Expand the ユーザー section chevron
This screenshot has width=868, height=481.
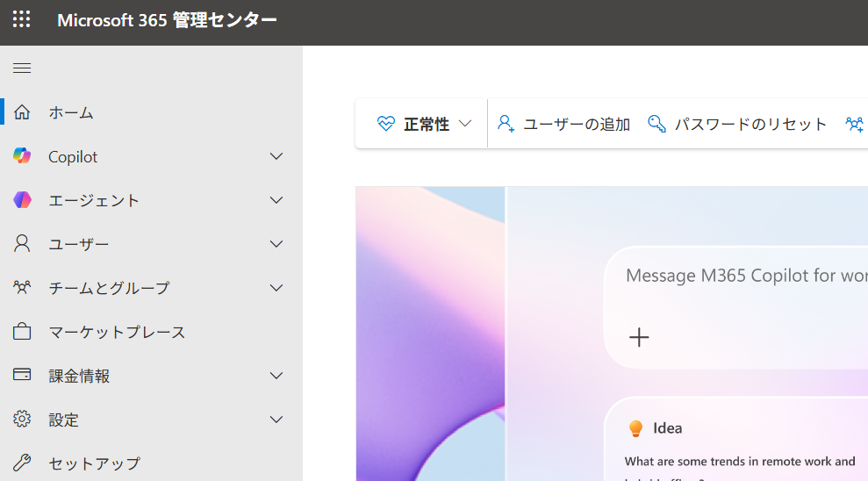point(276,244)
